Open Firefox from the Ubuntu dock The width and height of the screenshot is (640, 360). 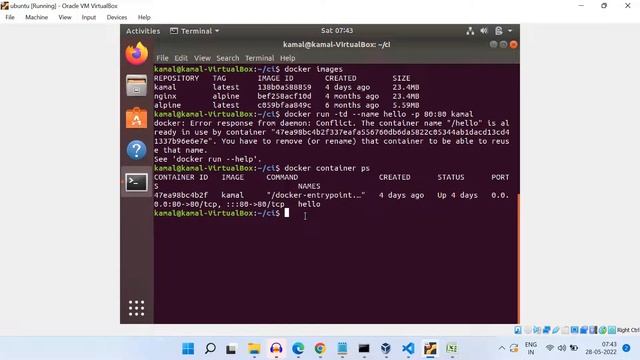tap(136, 54)
